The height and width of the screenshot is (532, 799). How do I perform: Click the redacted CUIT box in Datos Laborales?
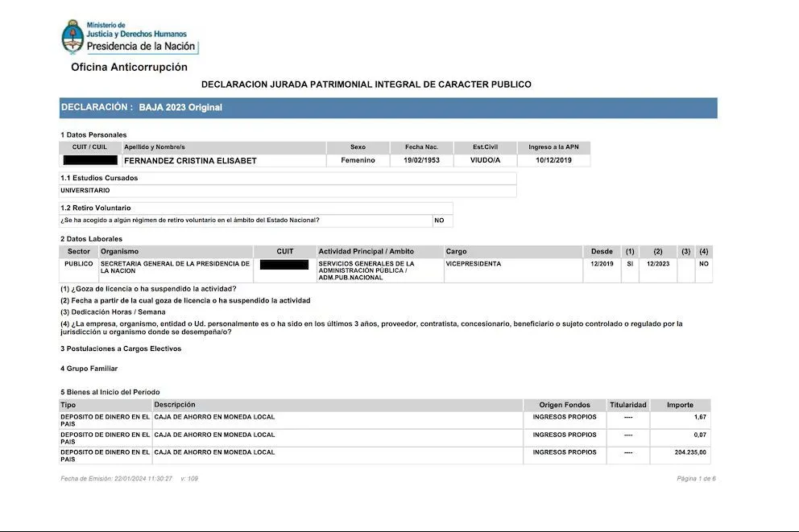(285, 265)
